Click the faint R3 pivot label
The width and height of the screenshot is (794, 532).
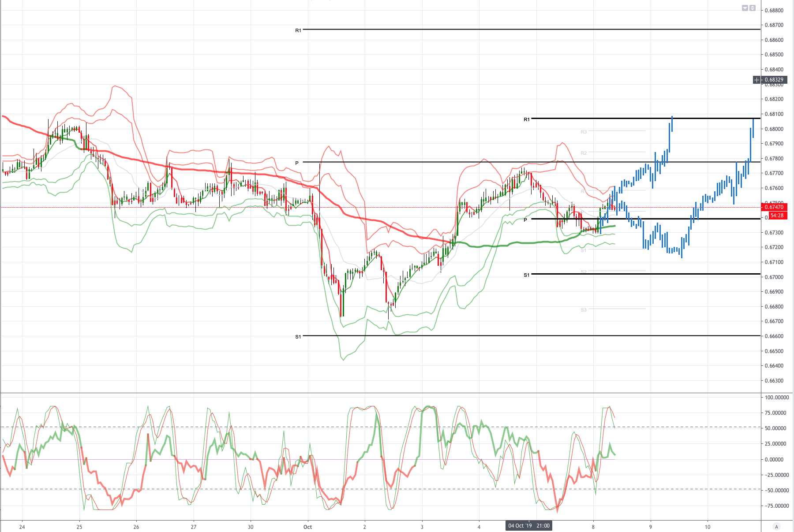click(584, 132)
